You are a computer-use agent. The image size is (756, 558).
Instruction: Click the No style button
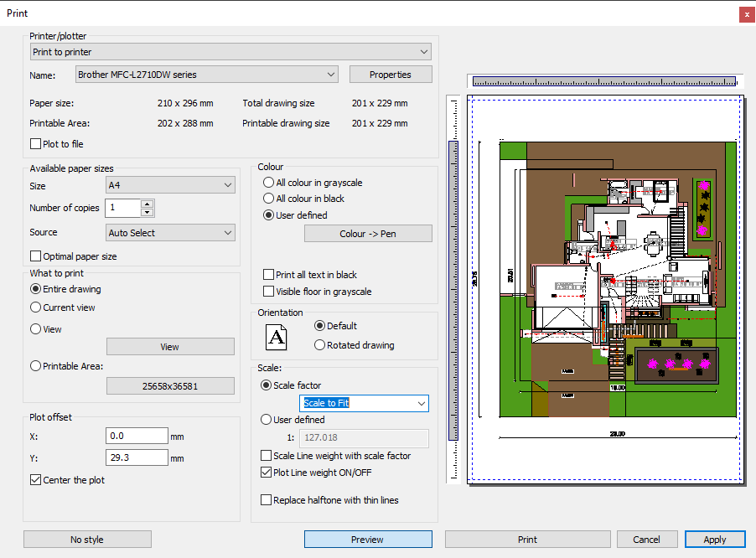coord(87,540)
